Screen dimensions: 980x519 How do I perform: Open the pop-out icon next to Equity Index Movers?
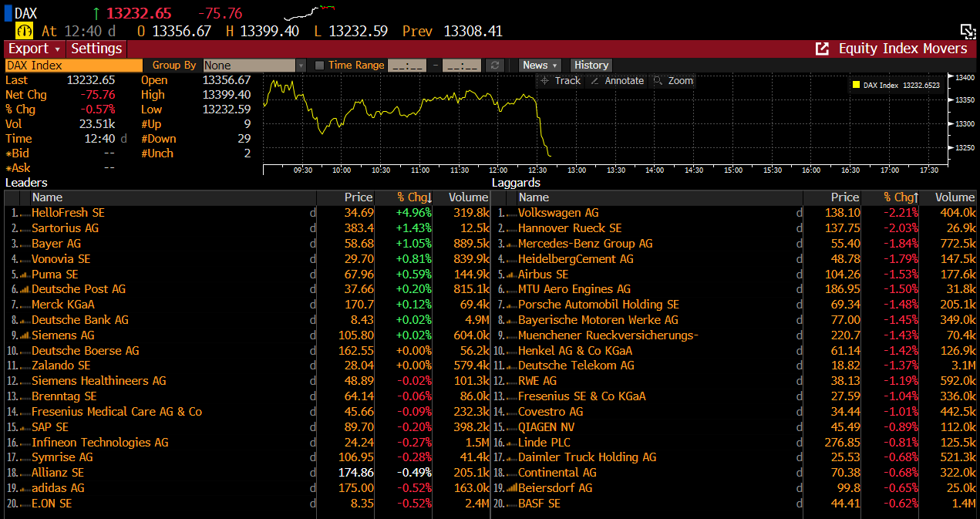[x=822, y=49]
